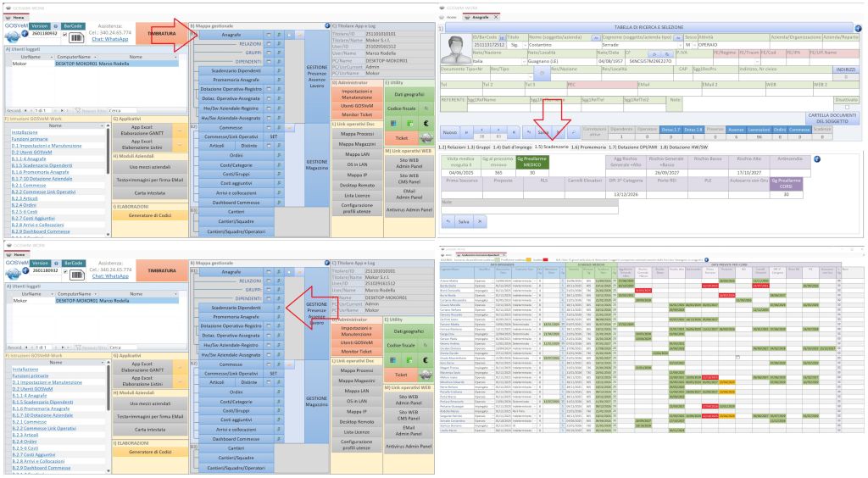Tick the Disattivato checkbox

click(847, 107)
